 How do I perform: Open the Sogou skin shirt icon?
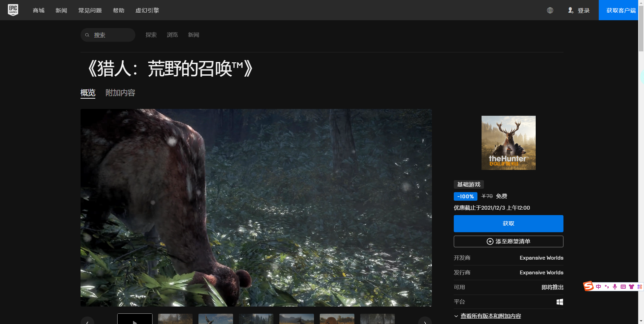[632, 287]
